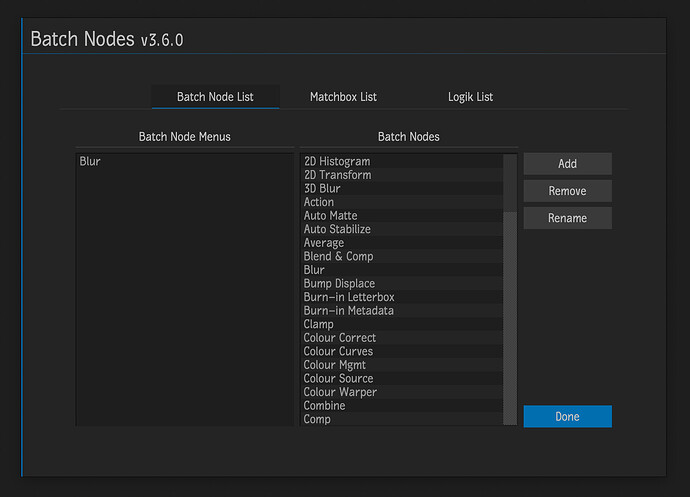Click the blue Done button
The image size is (690, 497).
point(567,416)
